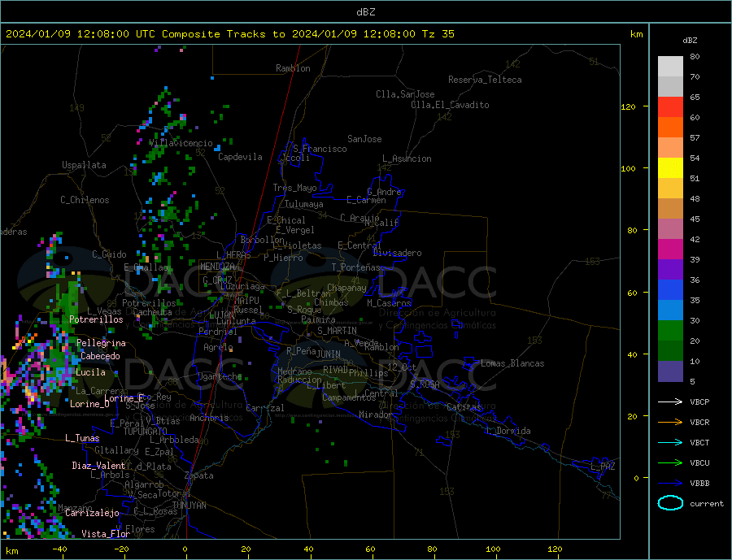Click the L_Tunas label

click(82, 438)
